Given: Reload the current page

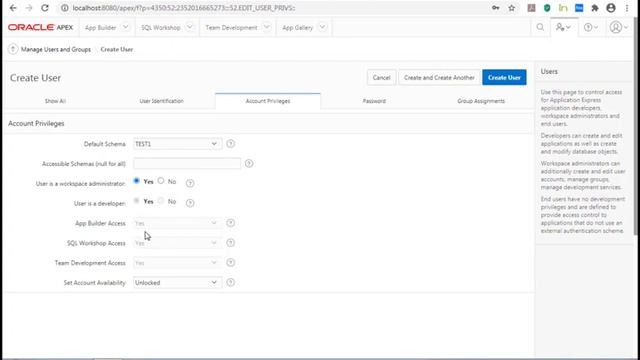Looking at the screenshot, I should click(45, 8).
